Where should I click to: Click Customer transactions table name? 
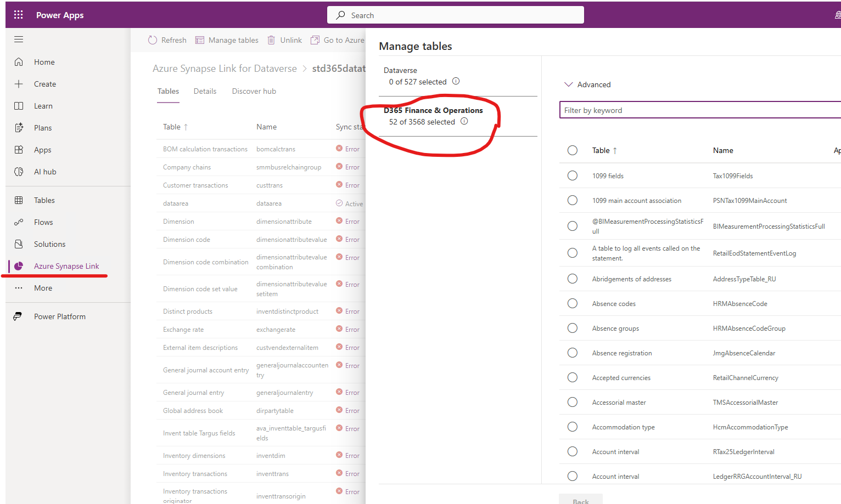click(x=195, y=185)
